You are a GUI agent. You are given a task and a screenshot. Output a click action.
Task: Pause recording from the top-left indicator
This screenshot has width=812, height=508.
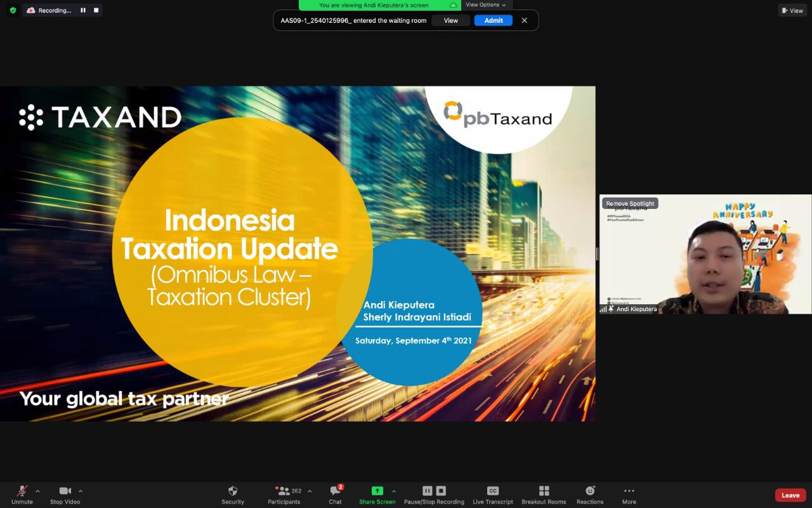point(83,10)
